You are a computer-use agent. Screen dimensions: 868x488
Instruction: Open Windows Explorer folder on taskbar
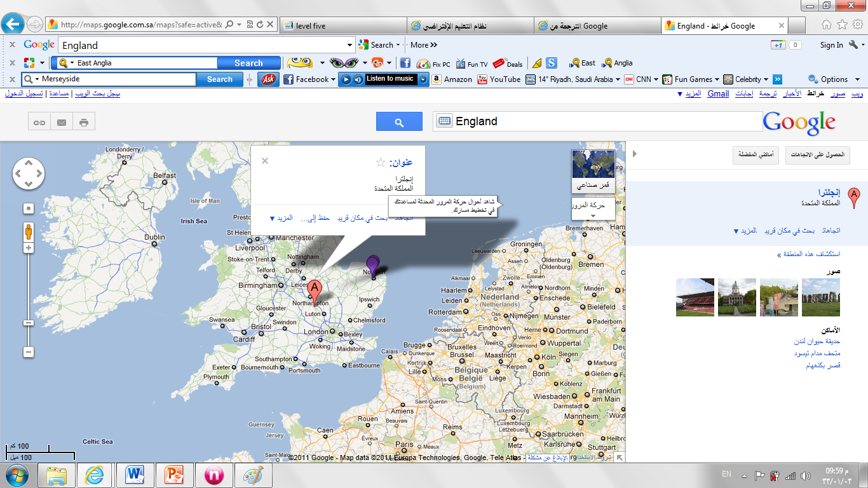tap(55, 475)
